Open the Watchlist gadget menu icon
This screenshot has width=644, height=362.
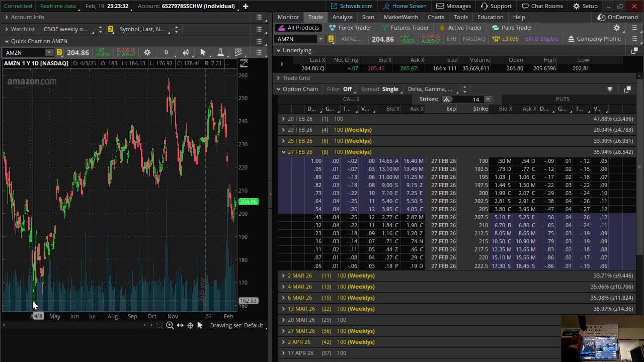coord(259,29)
